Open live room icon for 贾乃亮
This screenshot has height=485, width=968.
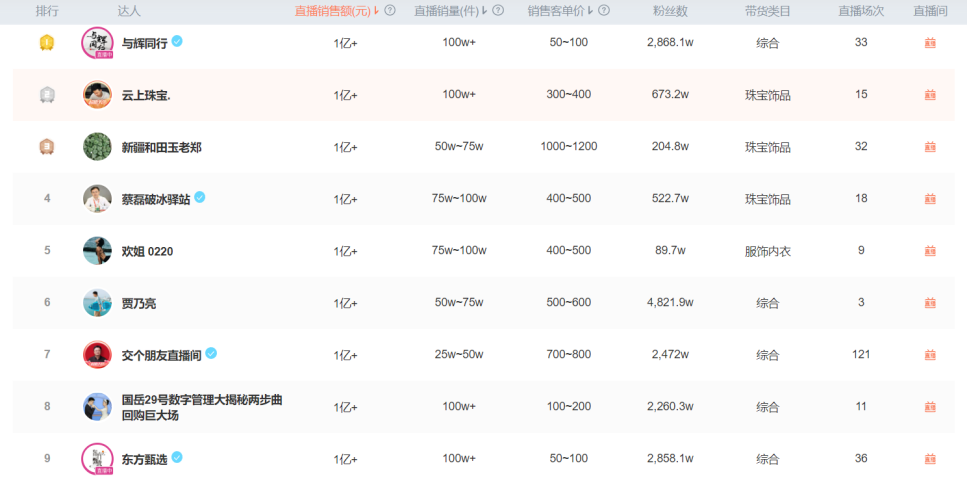tap(930, 303)
